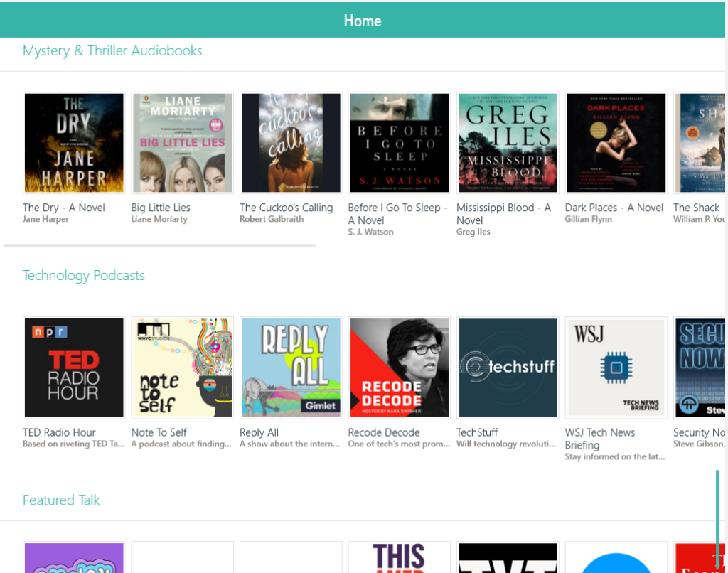Screen dimensions: 728x573
Task: Click 'Will technology revoluti...' description
Action: pyautogui.click(x=506, y=444)
